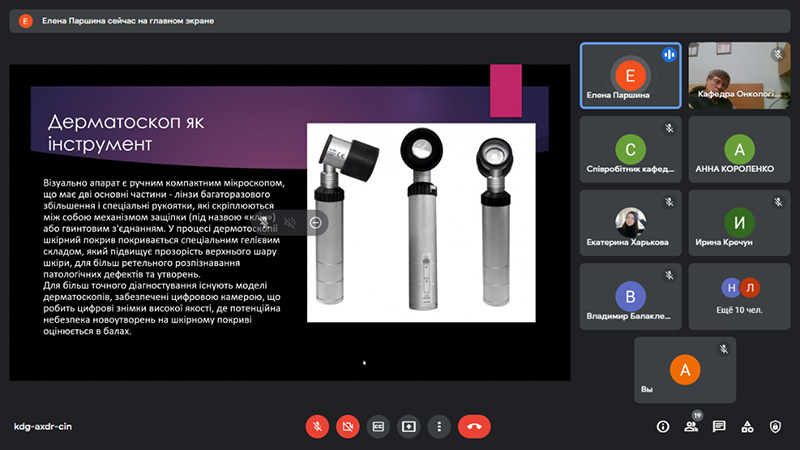This screenshot has height=450, width=800.
Task: Select the Кафедра Онкологі video tile
Action: click(x=739, y=76)
